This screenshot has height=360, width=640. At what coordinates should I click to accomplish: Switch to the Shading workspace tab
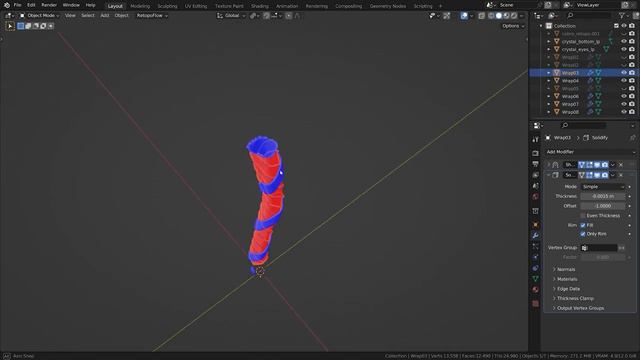coord(260,6)
